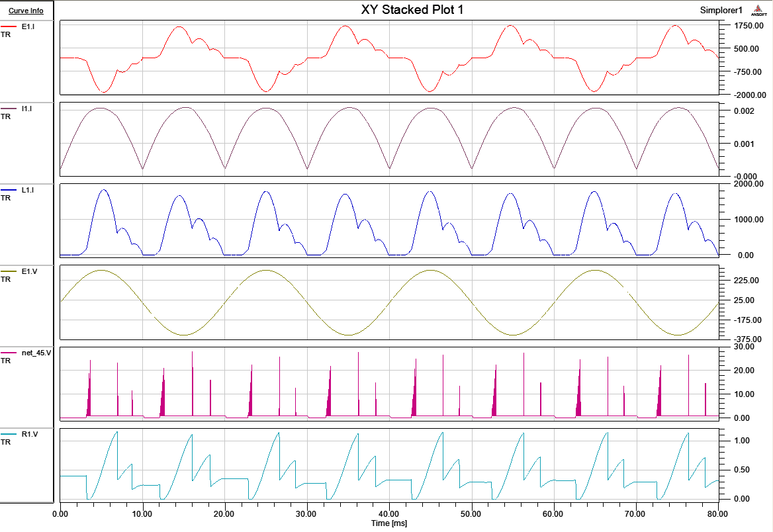This screenshot has width=773, height=532.
Task: Select the E1.I curve label
Action: coord(28,26)
